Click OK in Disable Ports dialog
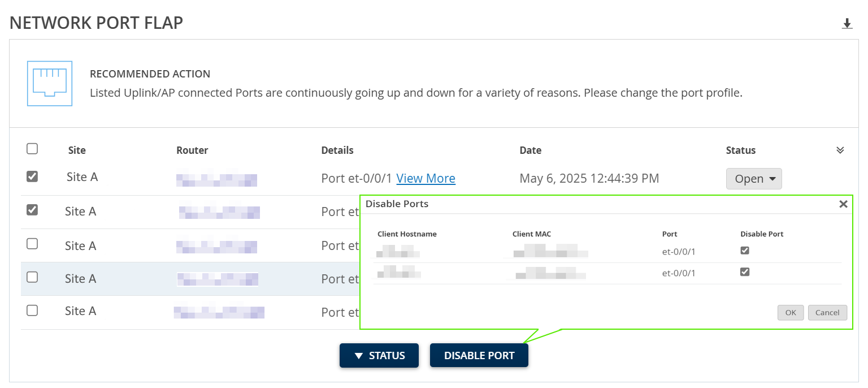Image resolution: width=868 pixels, height=388 pixels. pos(791,313)
